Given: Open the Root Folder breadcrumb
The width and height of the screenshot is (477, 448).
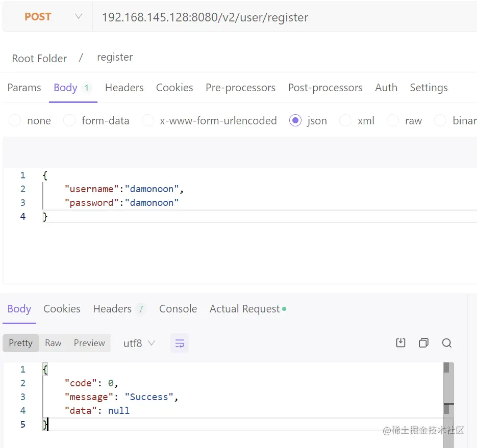Looking at the screenshot, I should tap(39, 58).
